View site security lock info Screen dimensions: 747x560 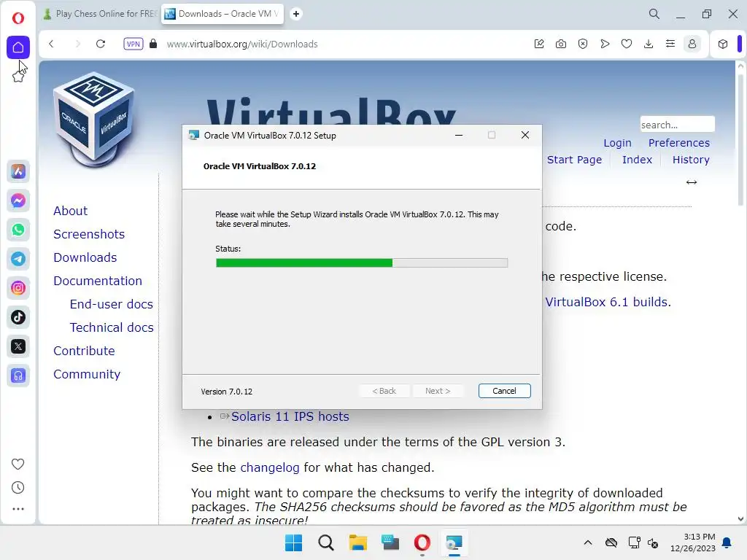pyautogui.click(x=153, y=44)
